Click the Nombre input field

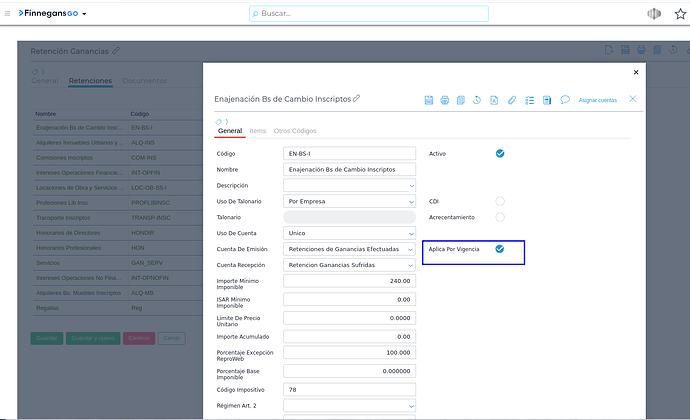[x=349, y=169]
